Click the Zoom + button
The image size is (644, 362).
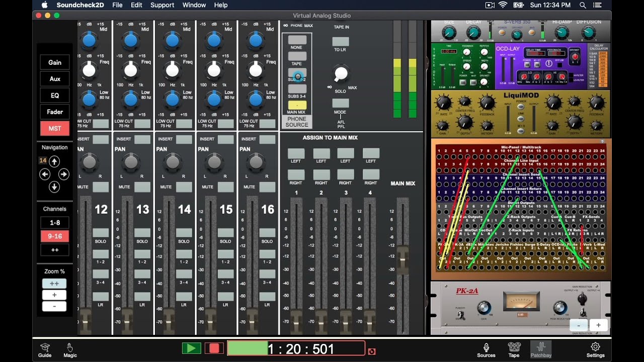click(x=54, y=295)
